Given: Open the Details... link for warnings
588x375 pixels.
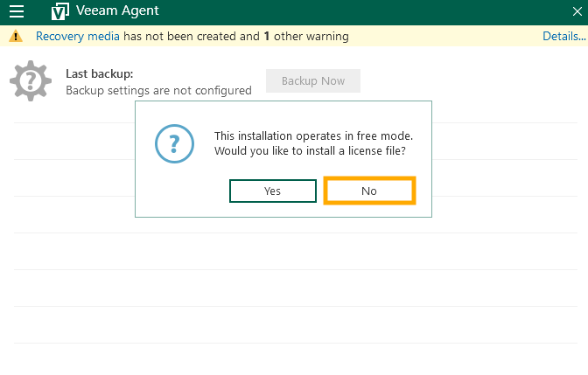Looking at the screenshot, I should [563, 37].
